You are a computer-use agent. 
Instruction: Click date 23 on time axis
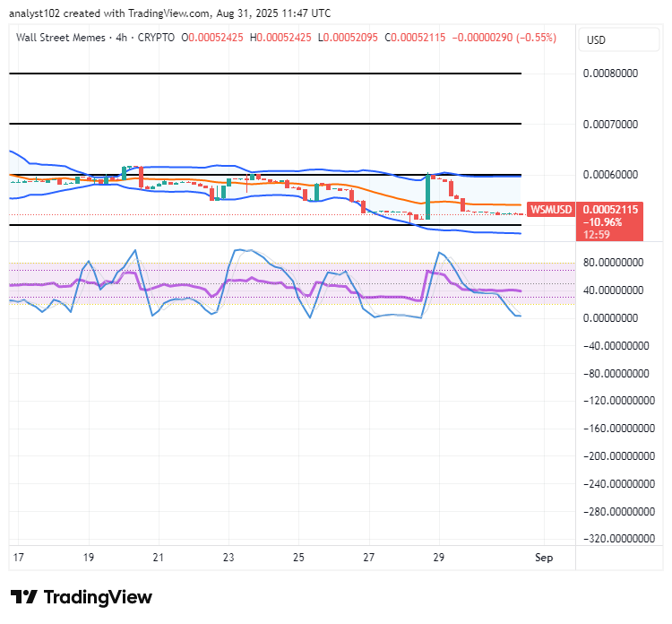tap(228, 558)
